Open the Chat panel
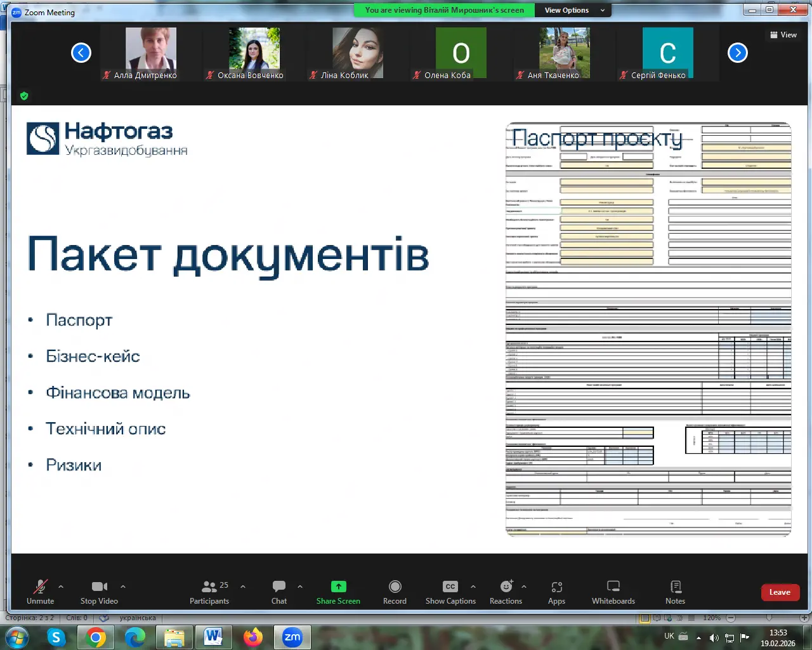This screenshot has height=650, width=812. point(279,592)
